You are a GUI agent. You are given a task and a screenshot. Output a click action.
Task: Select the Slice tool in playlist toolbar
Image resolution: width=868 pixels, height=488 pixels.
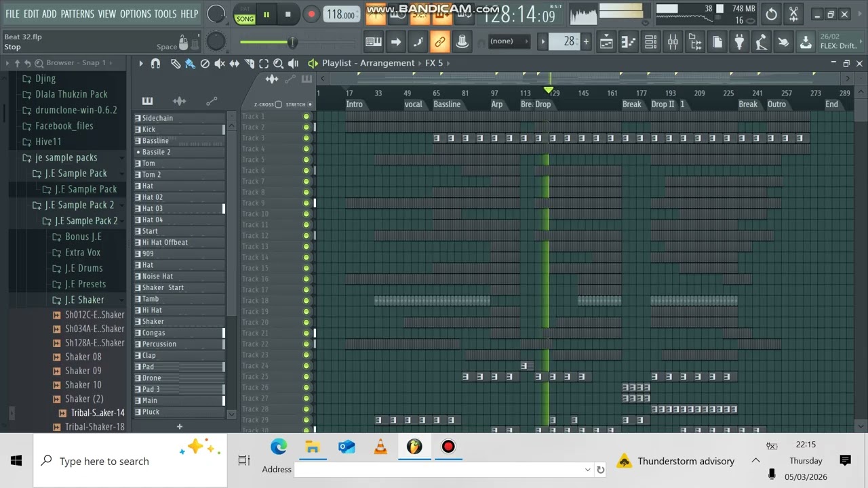(249, 63)
